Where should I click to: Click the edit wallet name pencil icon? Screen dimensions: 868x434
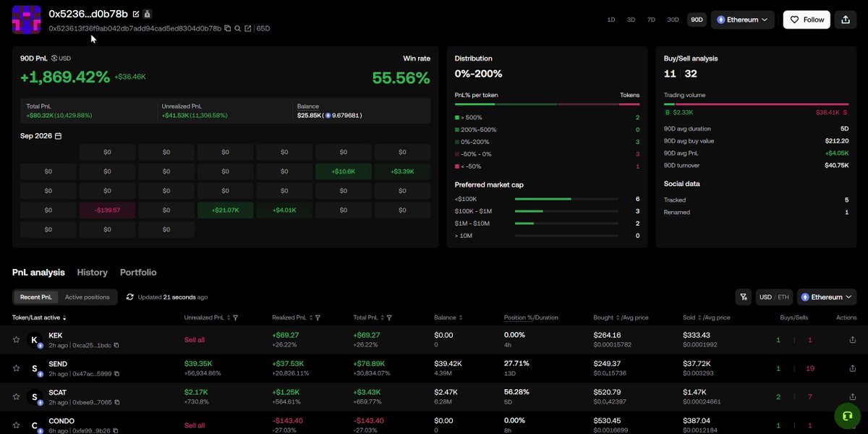(136, 14)
